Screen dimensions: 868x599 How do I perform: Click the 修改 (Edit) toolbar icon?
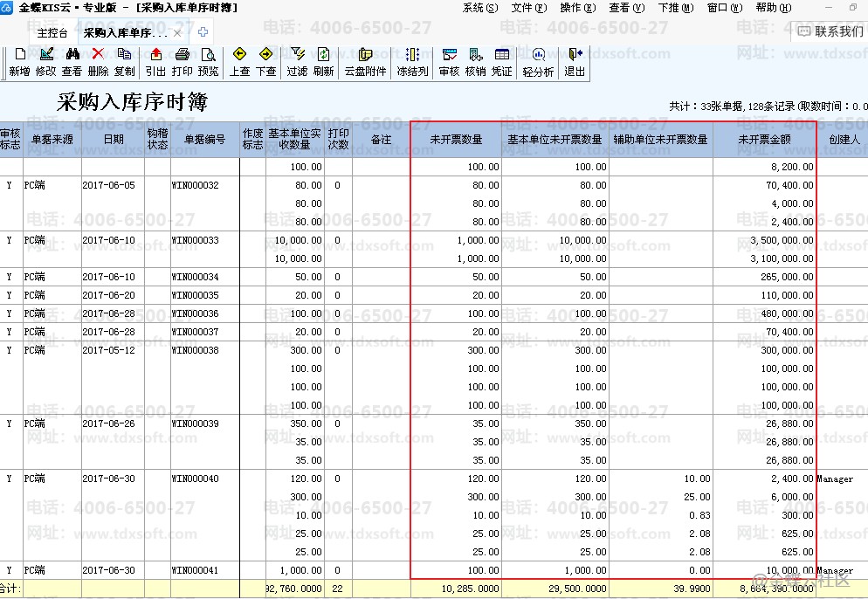click(x=46, y=54)
